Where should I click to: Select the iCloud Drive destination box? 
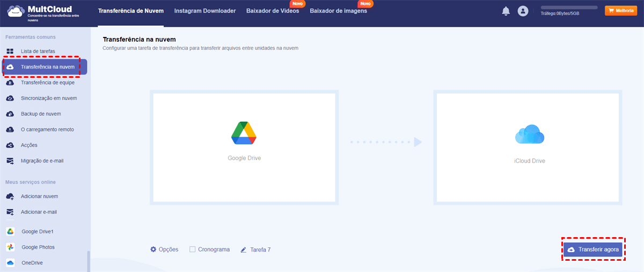pos(529,148)
